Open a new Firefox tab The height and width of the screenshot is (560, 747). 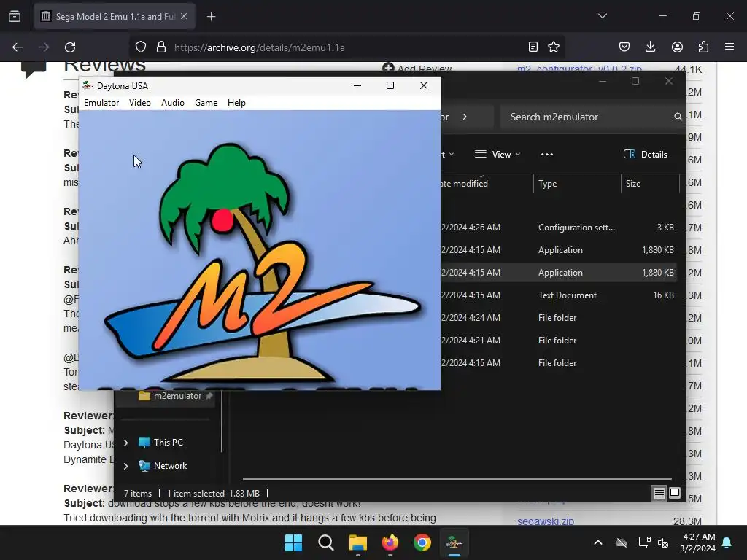[211, 17]
